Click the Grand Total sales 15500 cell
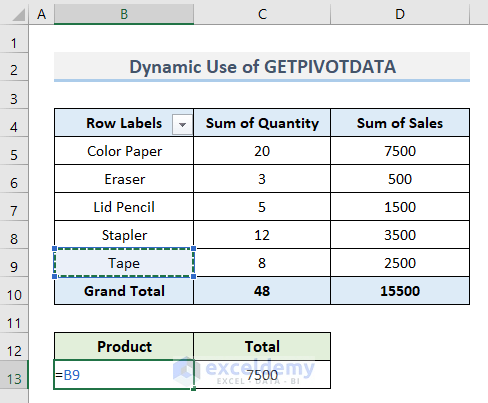Image resolution: width=488 pixels, height=403 pixels. tap(400, 291)
